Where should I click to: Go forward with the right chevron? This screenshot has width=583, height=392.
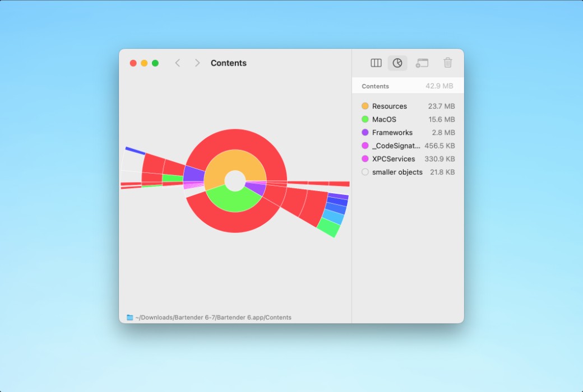coord(197,63)
